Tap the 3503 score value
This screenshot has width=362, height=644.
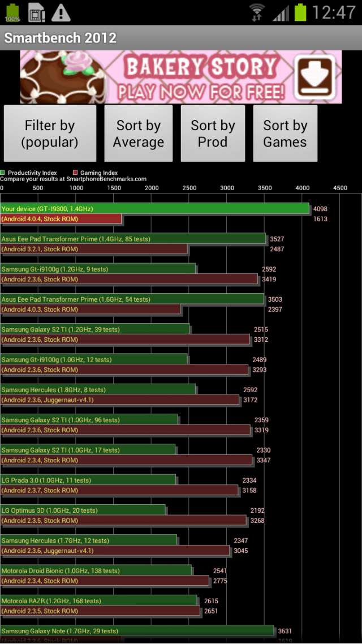click(x=275, y=299)
